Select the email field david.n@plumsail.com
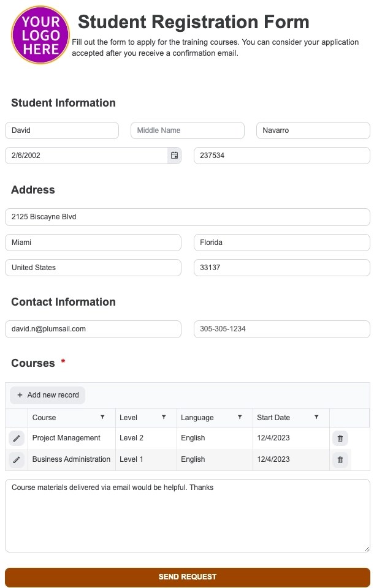374x588 pixels. coord(93,329)
